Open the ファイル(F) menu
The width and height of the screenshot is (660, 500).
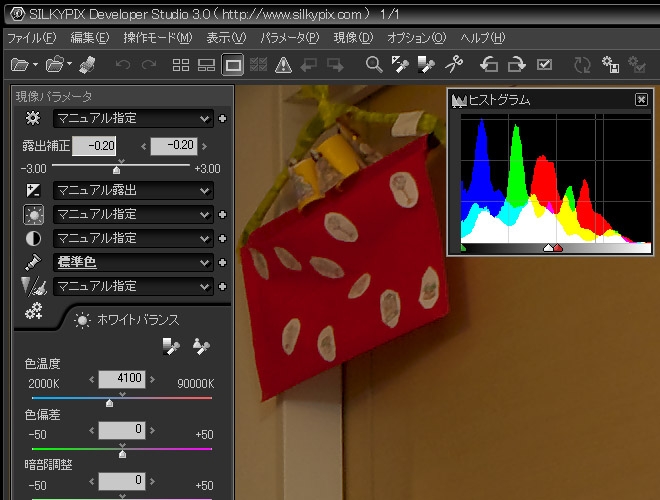pyautogui.click(x=32, y=38)
